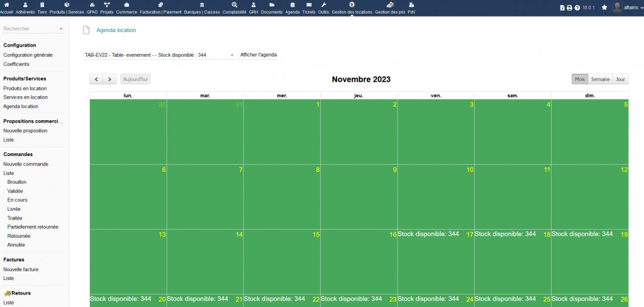644x307 pixels.
Task: Open Gestion des prix module icon
Action: click(390, 5)
